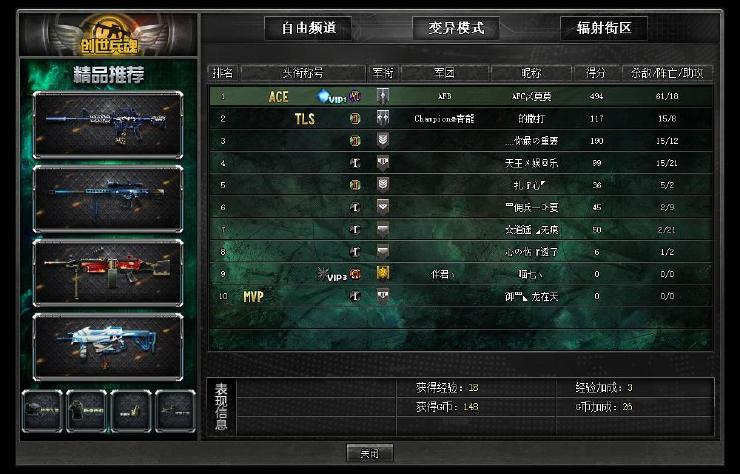The height and width of the screenshot is (474, 740).
Task: Click the ACE title in first row
Action: (278, 97)
